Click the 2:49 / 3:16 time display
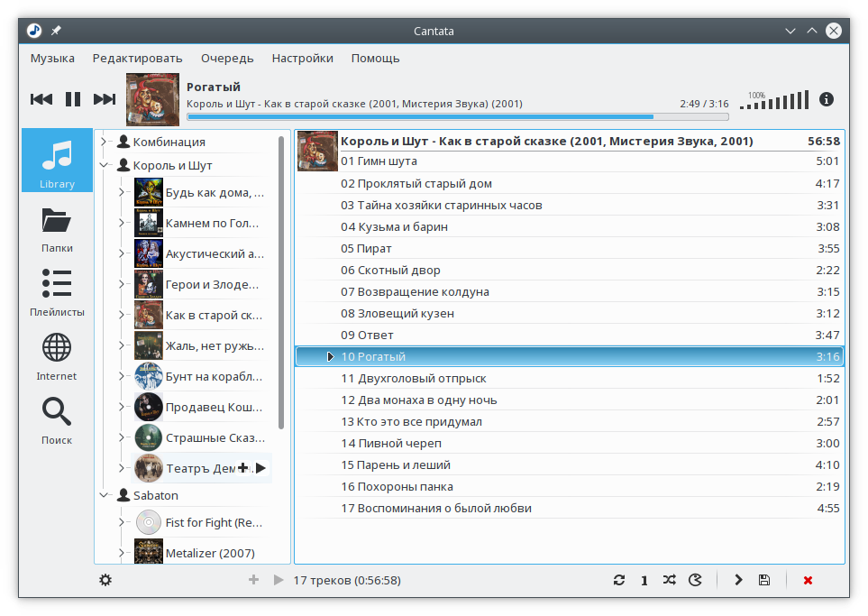Viewport: 868px width, 616px height. [704, 104]
